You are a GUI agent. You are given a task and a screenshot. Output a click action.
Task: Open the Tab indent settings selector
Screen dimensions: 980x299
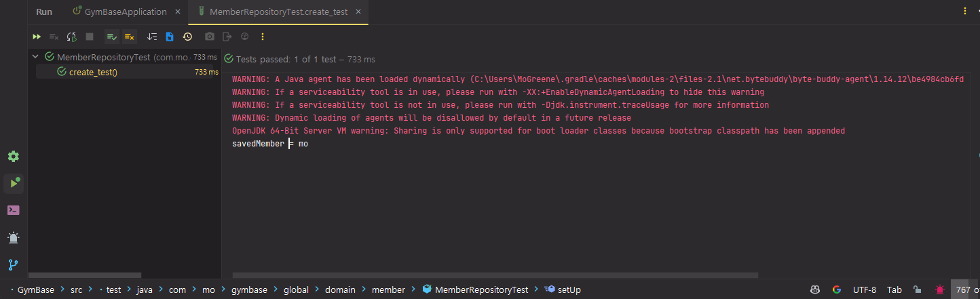894,290
